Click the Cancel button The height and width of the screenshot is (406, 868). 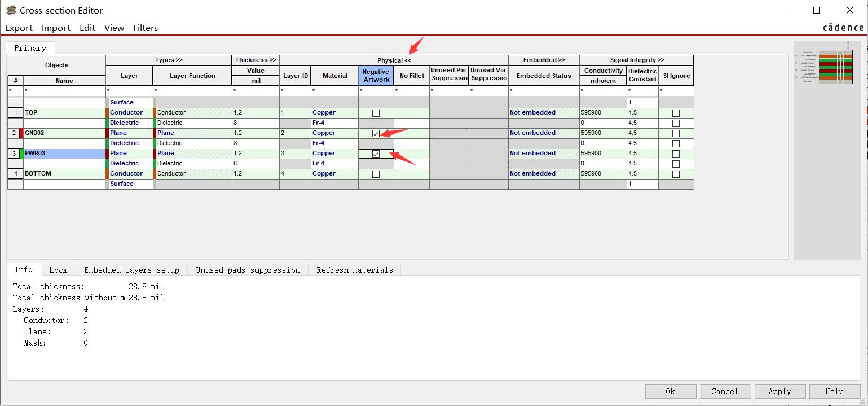[725, 391]
